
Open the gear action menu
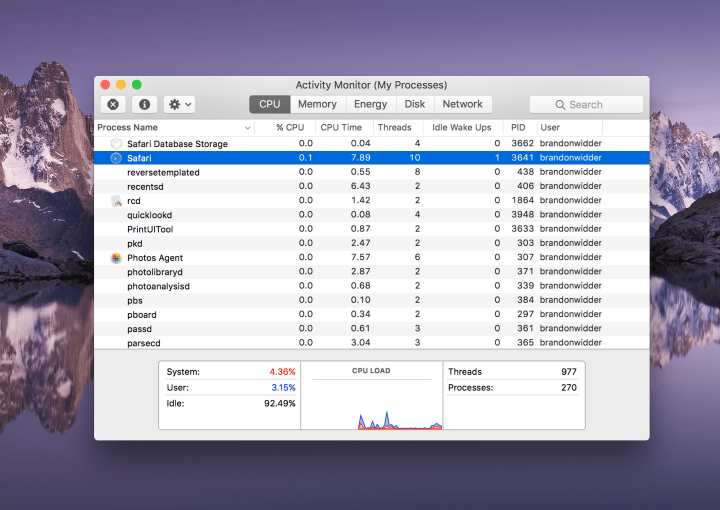pyautogui.click(x=180, y=104)
